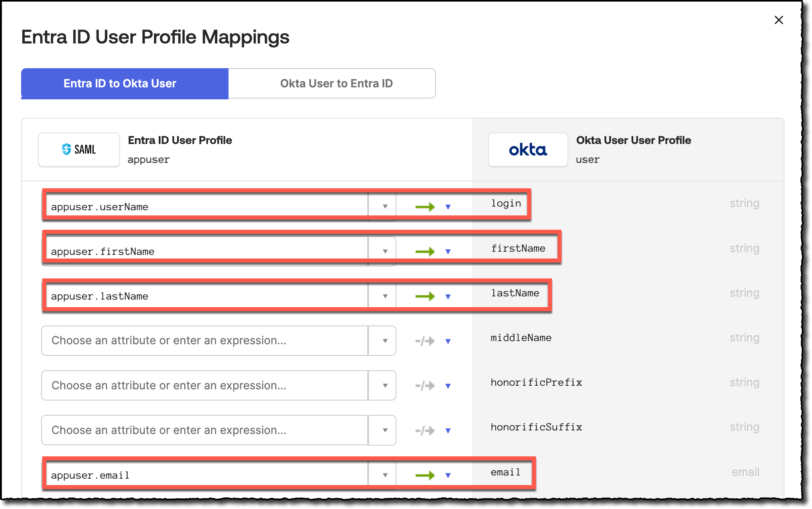
Task: Click the expression field for honorificPrefix
Action: [205, 385]
